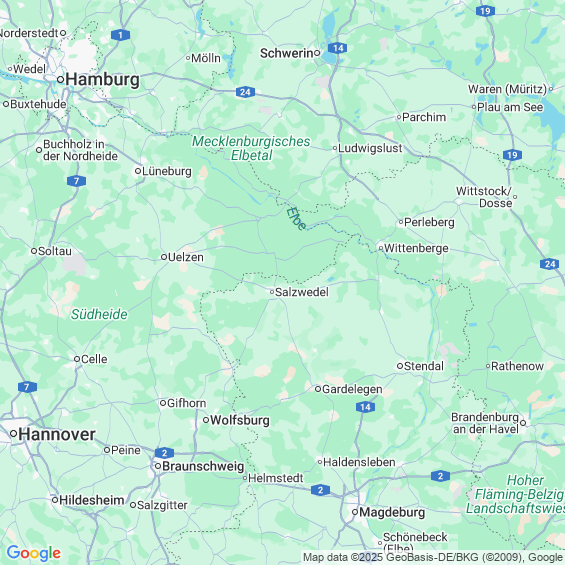Select the Schwerin city marker
565x565 pixels.
click(317, 53)
